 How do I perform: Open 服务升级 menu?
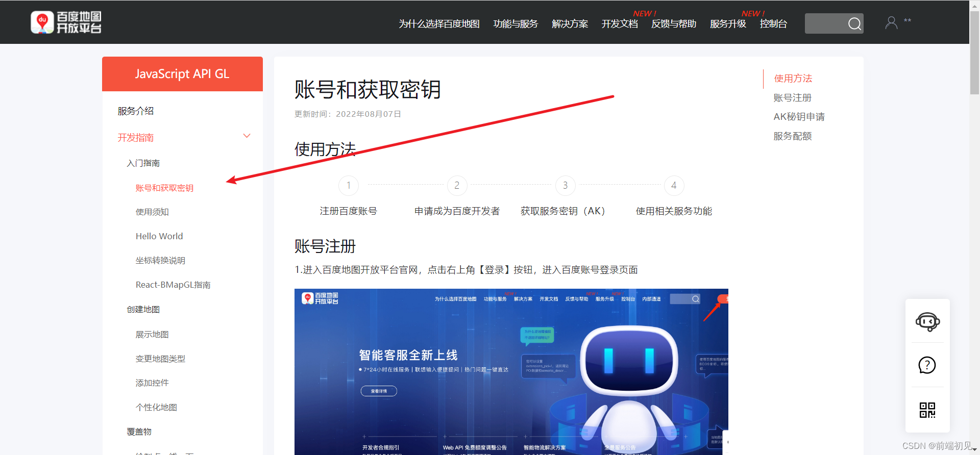[x=728, y=24]
